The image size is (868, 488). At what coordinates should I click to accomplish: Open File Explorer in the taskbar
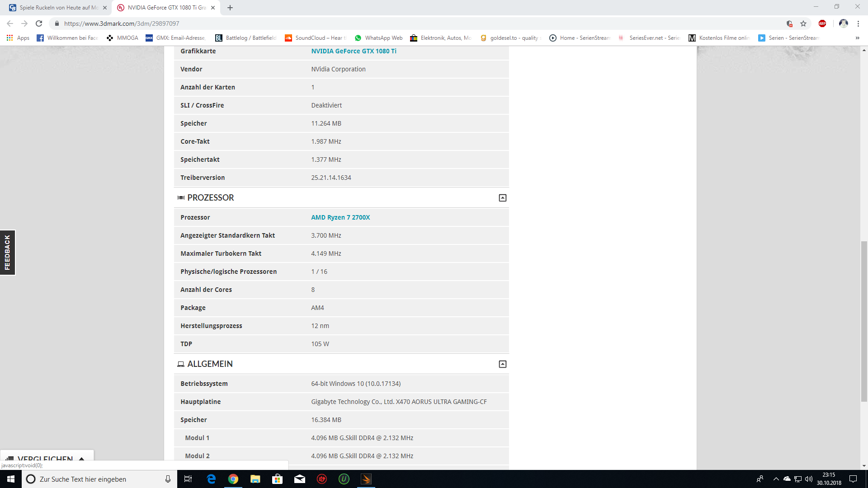pyautogui.click(x=255, y=479)
